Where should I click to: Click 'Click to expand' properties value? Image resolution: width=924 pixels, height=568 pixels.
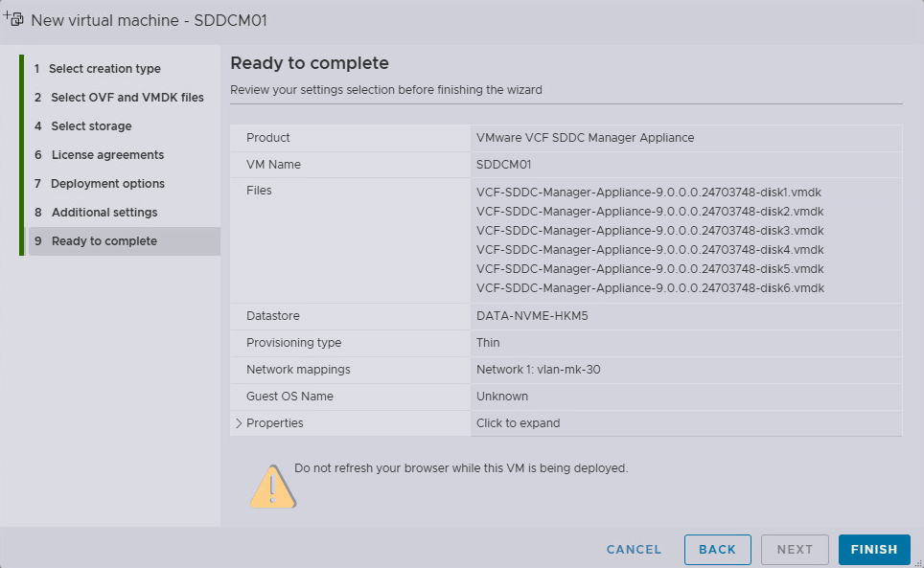(518, 423)
